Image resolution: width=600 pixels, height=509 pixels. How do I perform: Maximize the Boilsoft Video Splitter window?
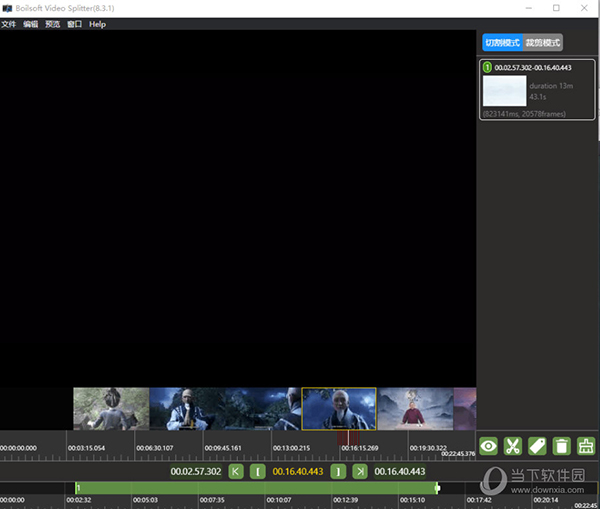pos(556,8)
